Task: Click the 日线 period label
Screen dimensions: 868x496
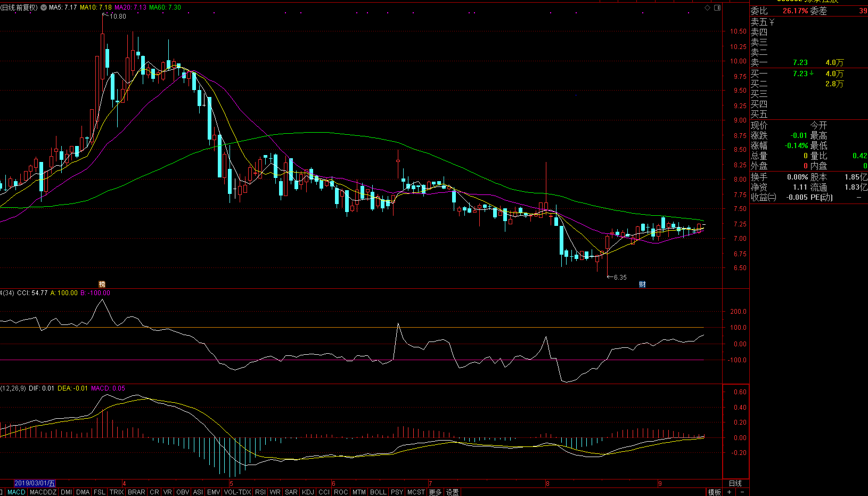Action: click(735, 483)
